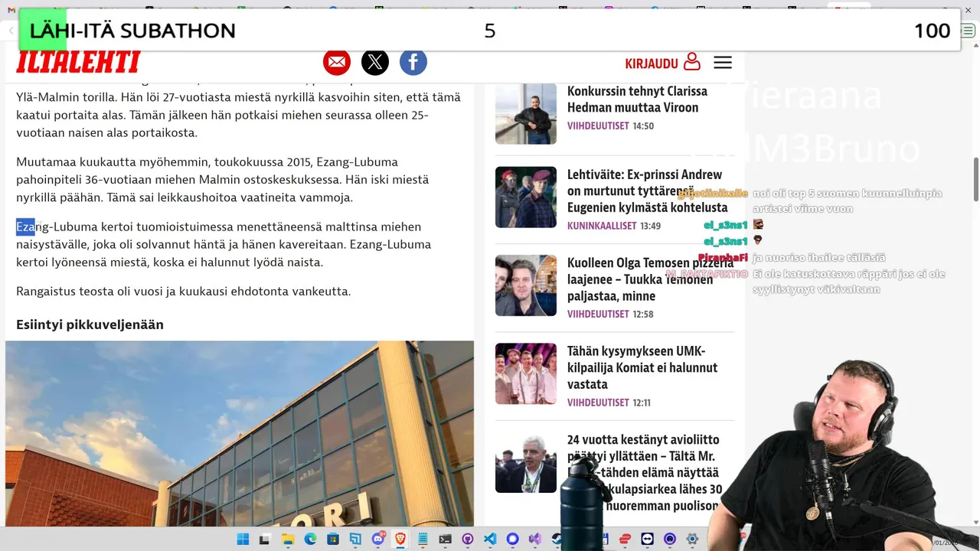Click the highlighted Eza text selection
Viewport: 980px width, 551px height.
(25, 227)
